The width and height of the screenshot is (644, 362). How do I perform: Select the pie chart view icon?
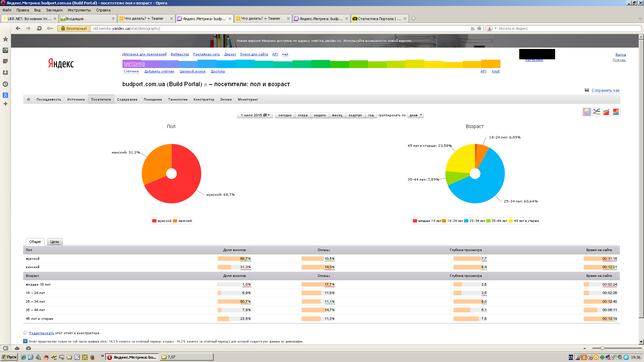587,112
